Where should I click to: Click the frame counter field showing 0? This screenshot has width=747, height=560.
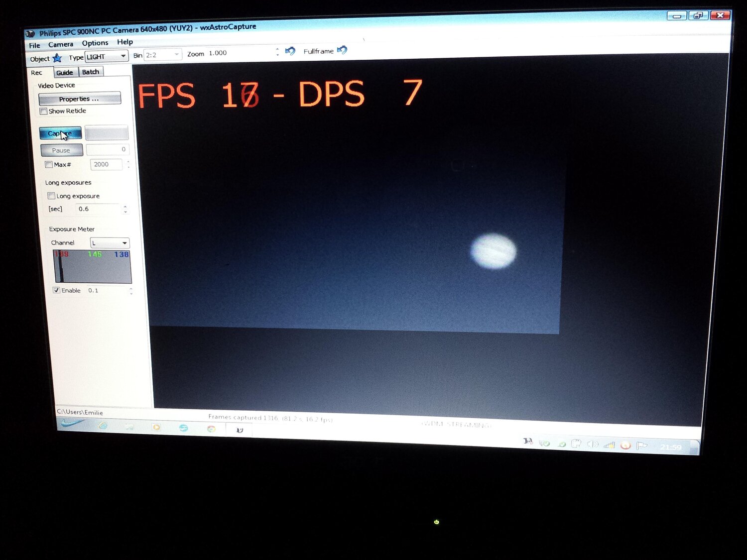coord(108,149)
